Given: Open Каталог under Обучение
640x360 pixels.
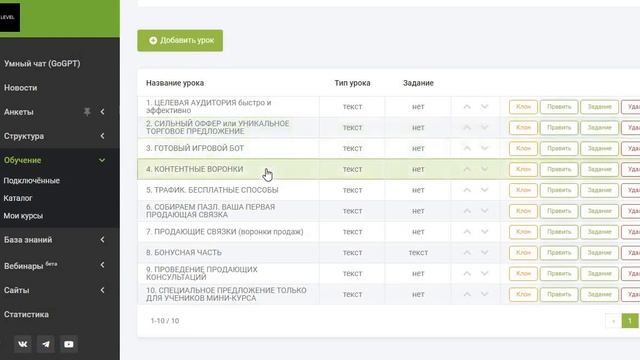Looking at the screenshot, I should coord(18,198).
